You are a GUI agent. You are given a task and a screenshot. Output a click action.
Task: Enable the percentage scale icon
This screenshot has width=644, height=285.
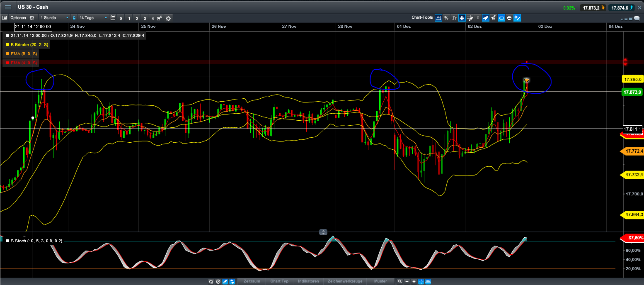446,18
